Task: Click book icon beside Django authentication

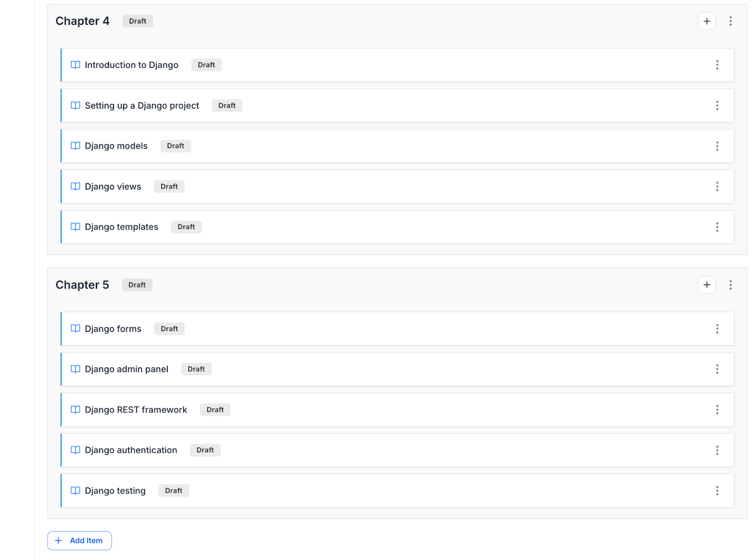Action: coord(75,450)
